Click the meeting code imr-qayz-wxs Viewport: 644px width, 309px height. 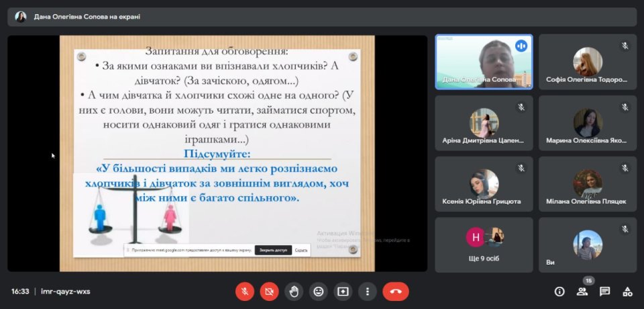[66, 292]
